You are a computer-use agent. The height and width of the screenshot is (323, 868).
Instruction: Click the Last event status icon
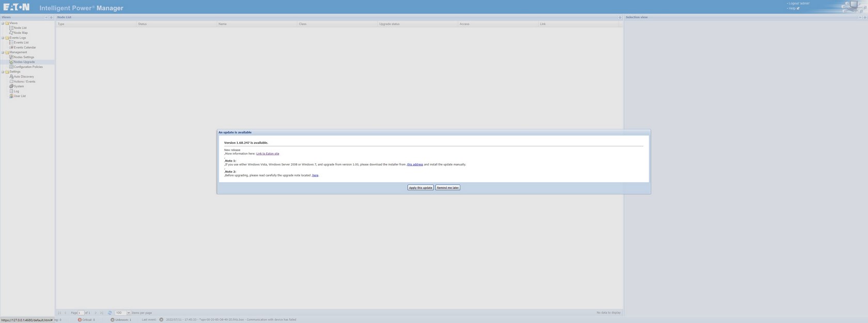[161, 320]
